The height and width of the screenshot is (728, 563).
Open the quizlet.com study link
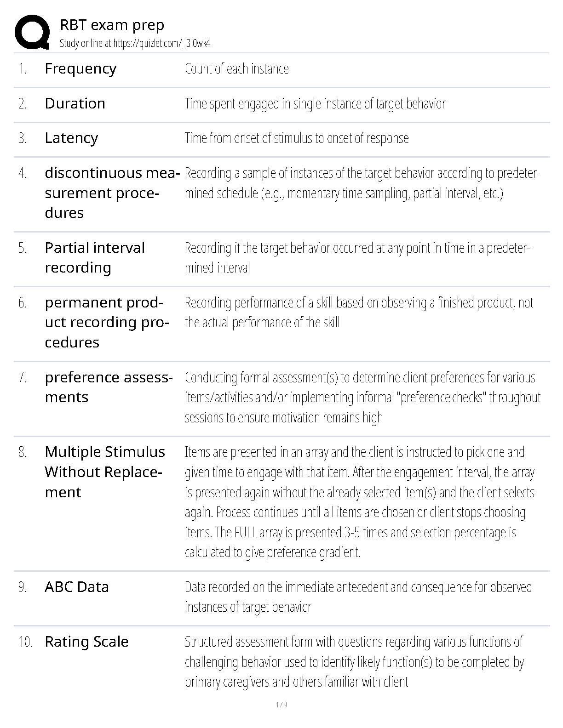162,44
